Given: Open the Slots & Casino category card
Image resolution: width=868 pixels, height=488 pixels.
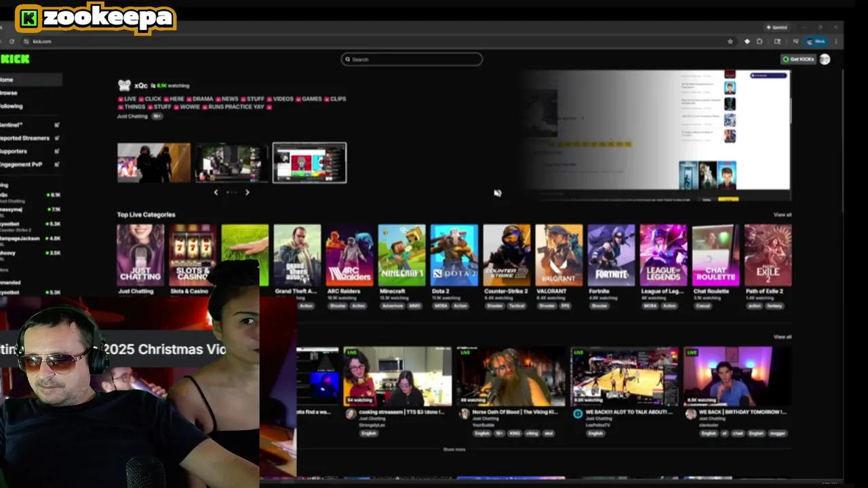Looking at the screenshot, I should click(193, 256).
